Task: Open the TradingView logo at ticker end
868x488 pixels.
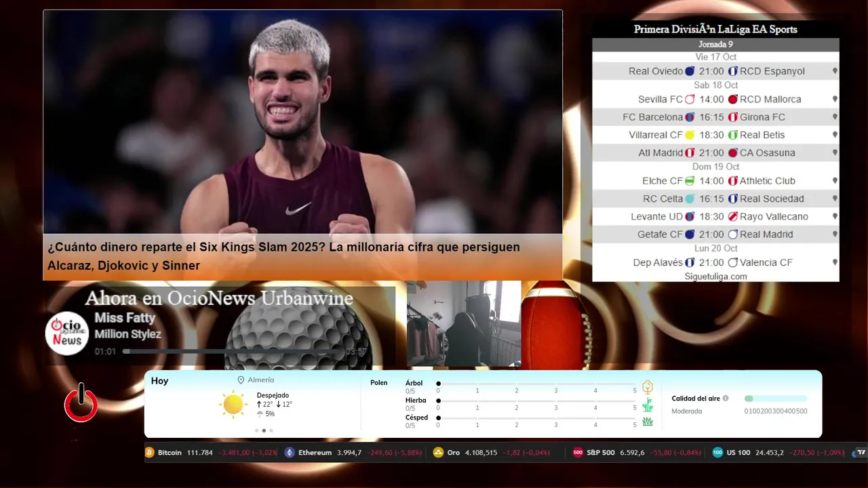Action: [861, 452]
